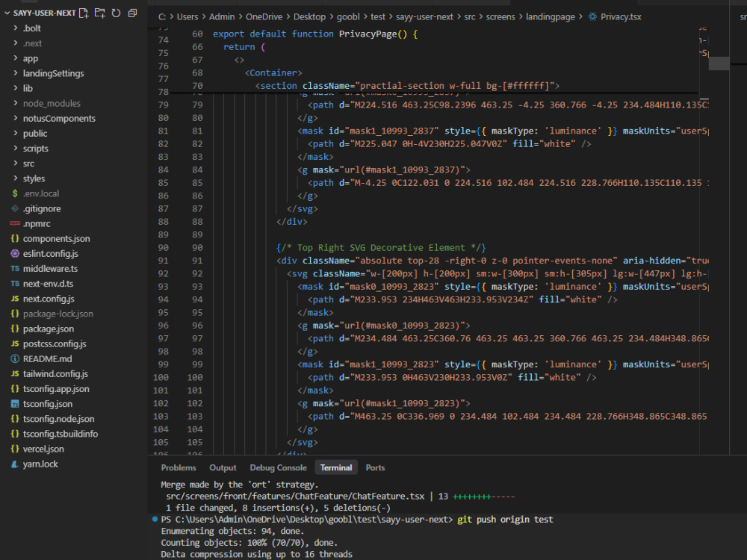
Task: Click the sticky Container tag line
Action: tap(273, 73)
